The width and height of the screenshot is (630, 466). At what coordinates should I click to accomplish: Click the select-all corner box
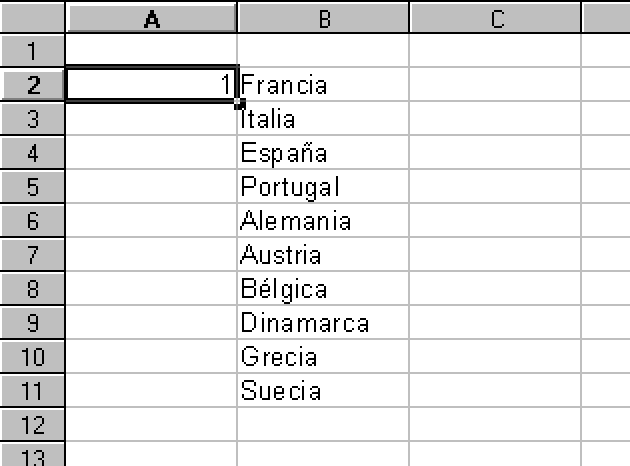tap(32, 18)
